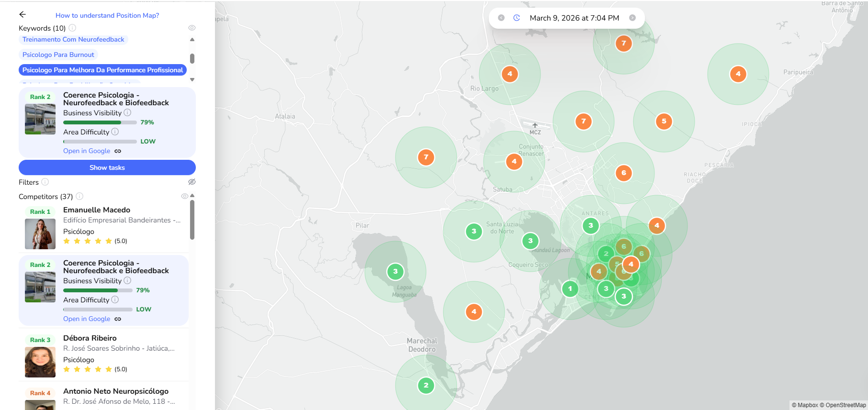Toggle Filters hidden-eye icon
868x410 pixels.
click(192, 182)
